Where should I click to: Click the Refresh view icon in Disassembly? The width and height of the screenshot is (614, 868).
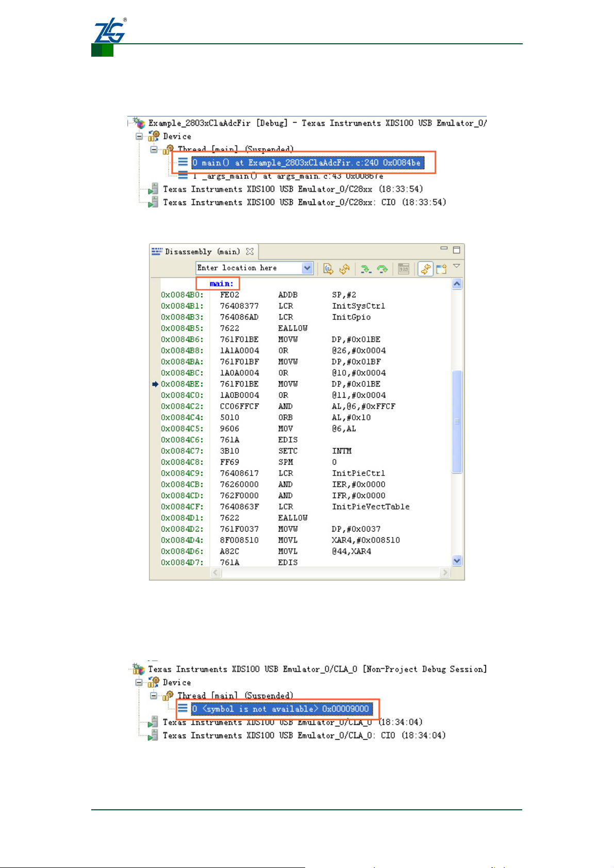click(x=344, y=269)
